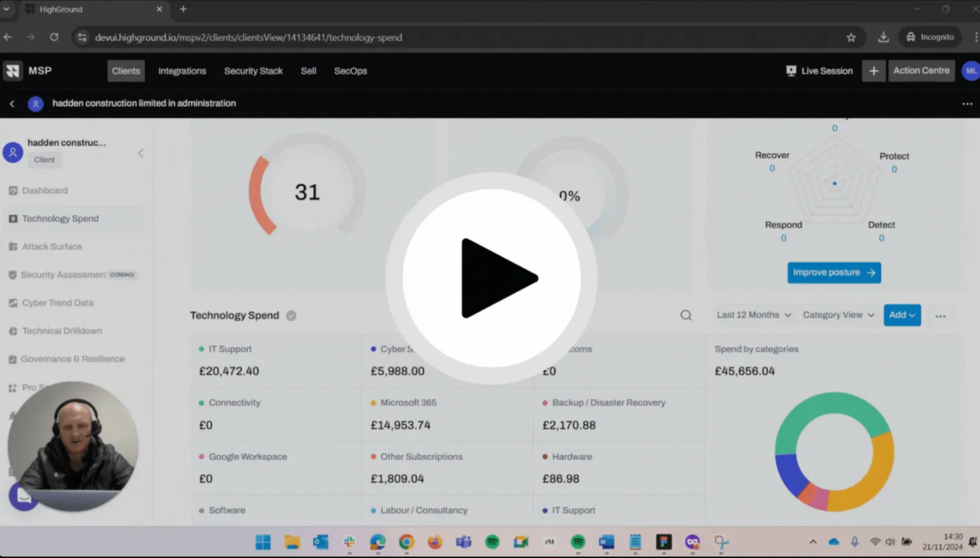Image resolution: width=980 pixels, height=558 pixels.
Task: Open the Category View dropdown
Action: [837, 315]
